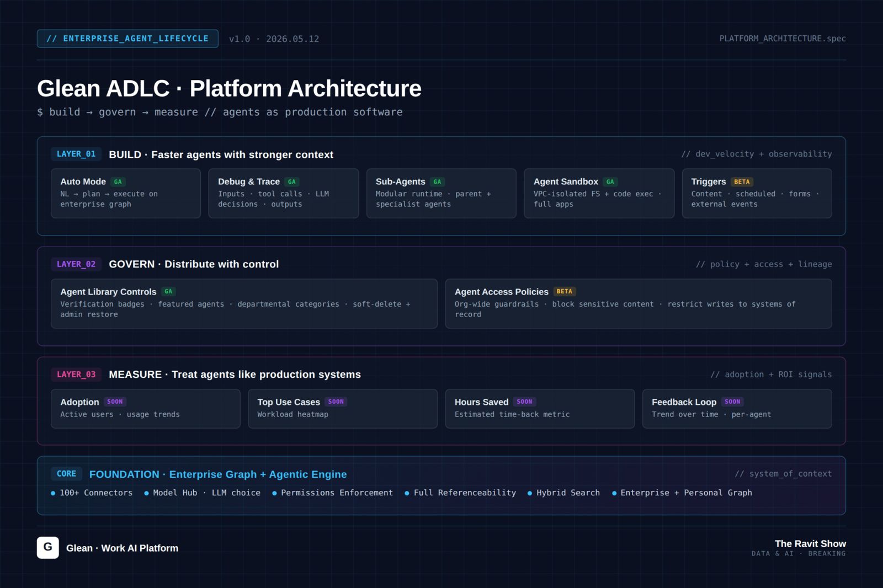
Task: Click the GA badge on Auto Mode
Action: click(118, 182)
